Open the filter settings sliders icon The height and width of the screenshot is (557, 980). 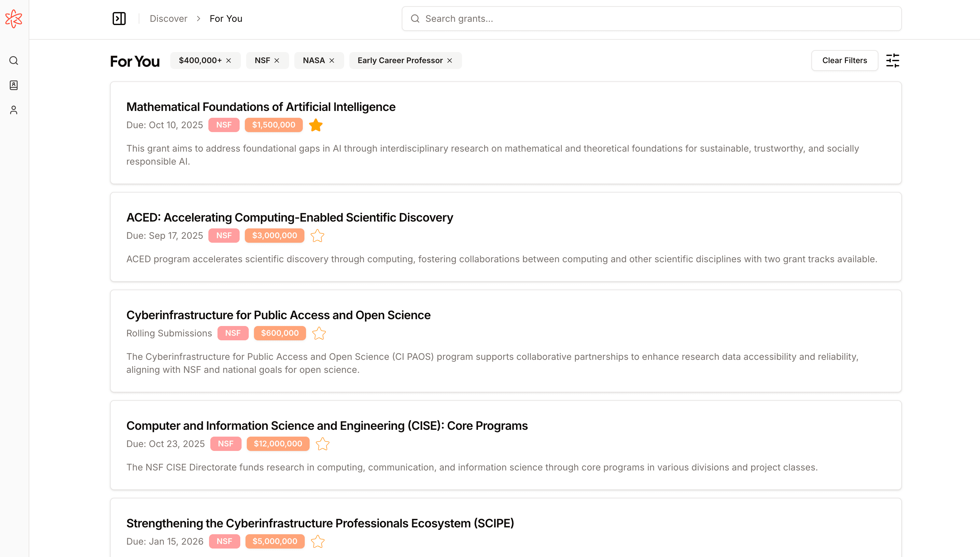[x=892, y=61]
